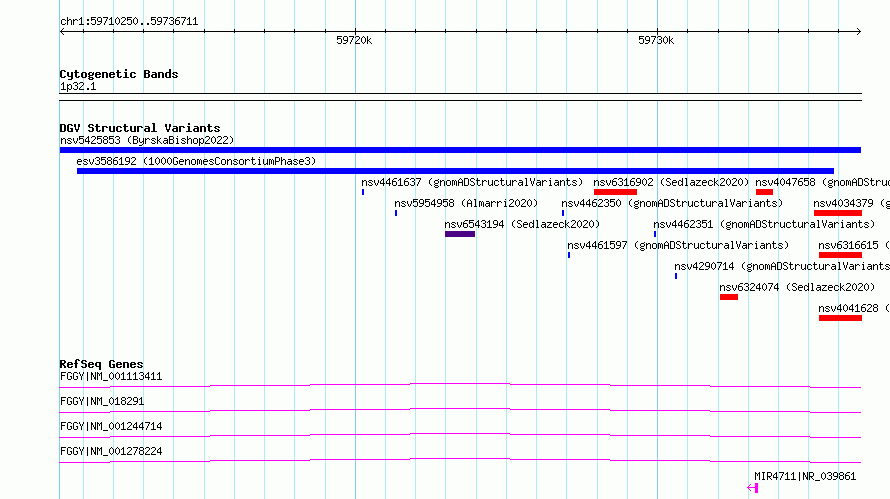Click the nsv5425853 blue variant bar

[x=460, y=150]
